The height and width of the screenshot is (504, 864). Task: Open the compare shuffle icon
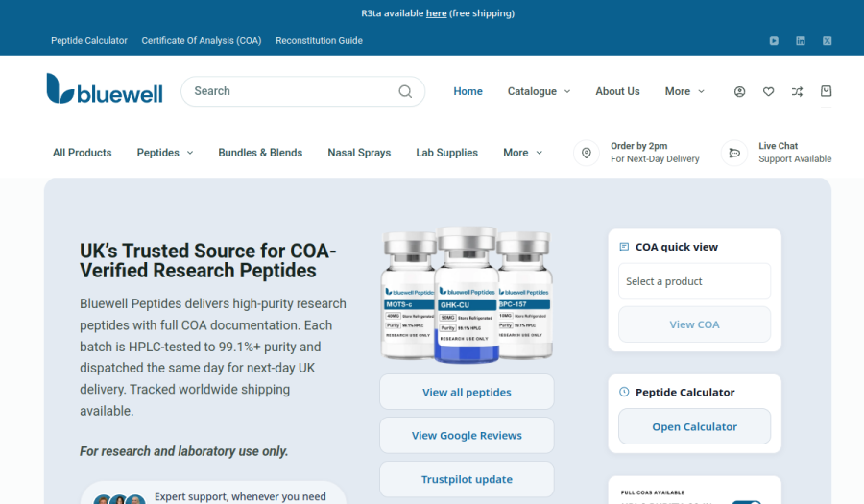pos(797,91)
